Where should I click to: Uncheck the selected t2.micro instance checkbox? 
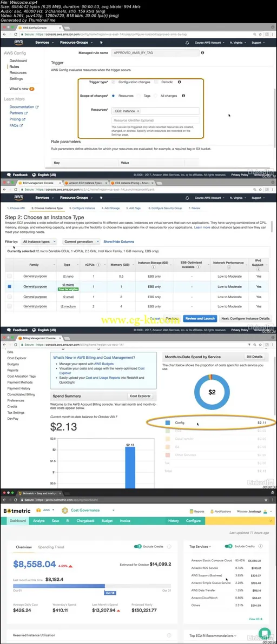tap(9, 286)
